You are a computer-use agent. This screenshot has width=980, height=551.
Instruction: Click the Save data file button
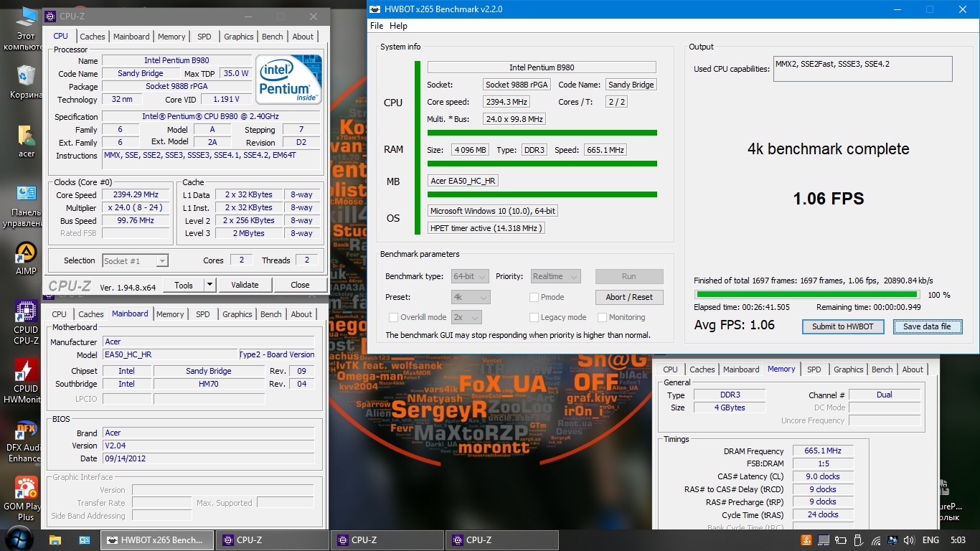(x=927, y=326)
